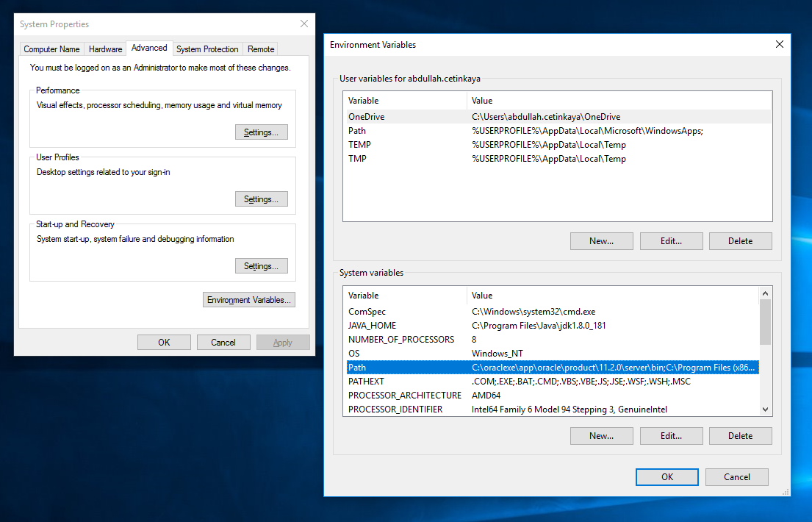Viewport: 812px width, 522px height.
Task: Open User Profiles Settings
Action: coord(261,199)
